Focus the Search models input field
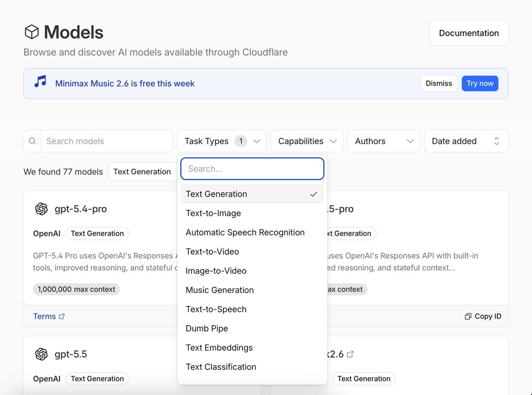Viewport: 532px width, 395px height. [x=107, y=141]
